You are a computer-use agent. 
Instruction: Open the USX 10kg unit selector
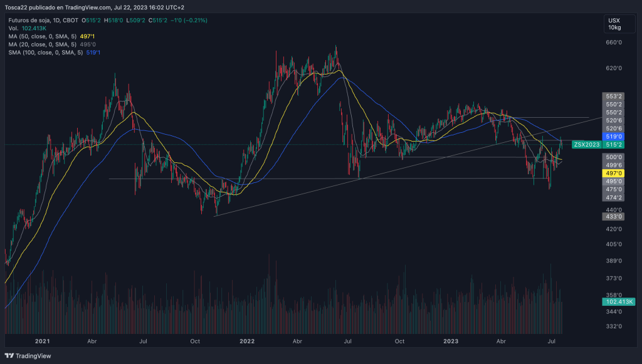(614, 24)
